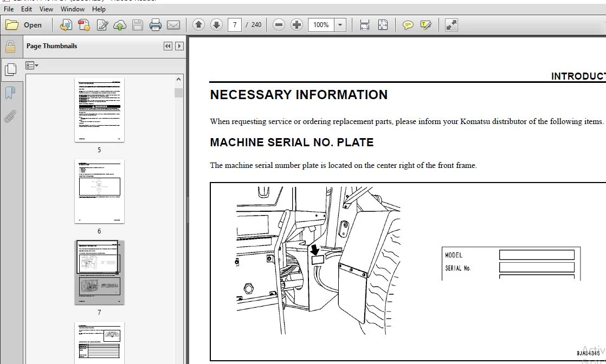Open the Edit menu
Image resolution: width=606 pixels, height=364 pixels.
tap(26, 9)
